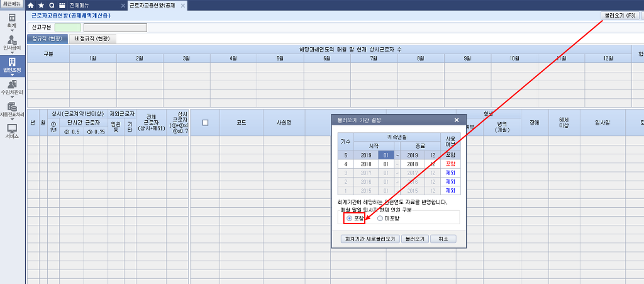Open the 회계 accounting module
Image resolution: width=644 pixels, height=284 pixels.
pyautogui.click(x=12, y=21)
